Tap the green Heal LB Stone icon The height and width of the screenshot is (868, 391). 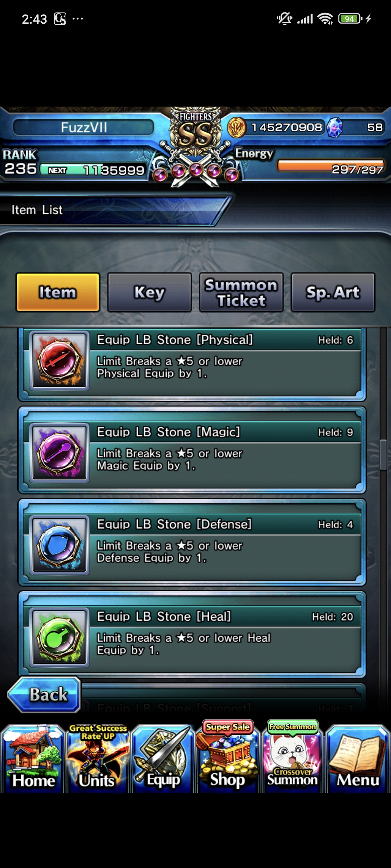tap(59, 637)
